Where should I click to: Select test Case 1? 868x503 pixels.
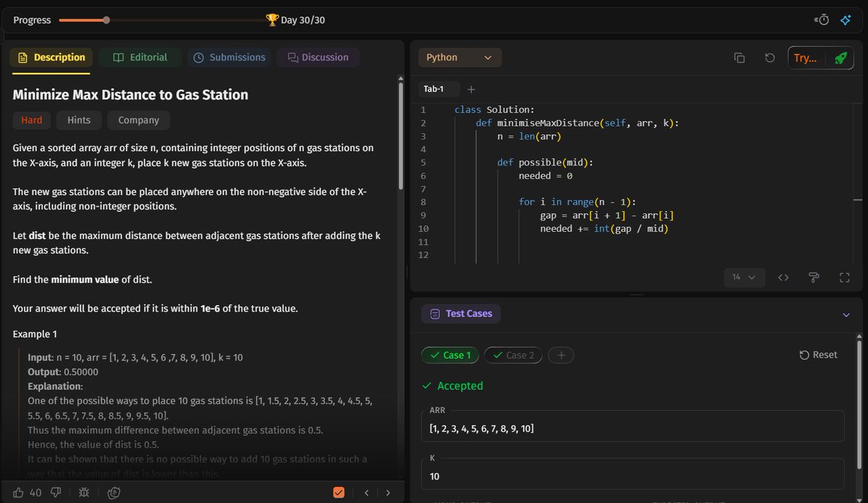pyautogui.click(x=450, y=356)
